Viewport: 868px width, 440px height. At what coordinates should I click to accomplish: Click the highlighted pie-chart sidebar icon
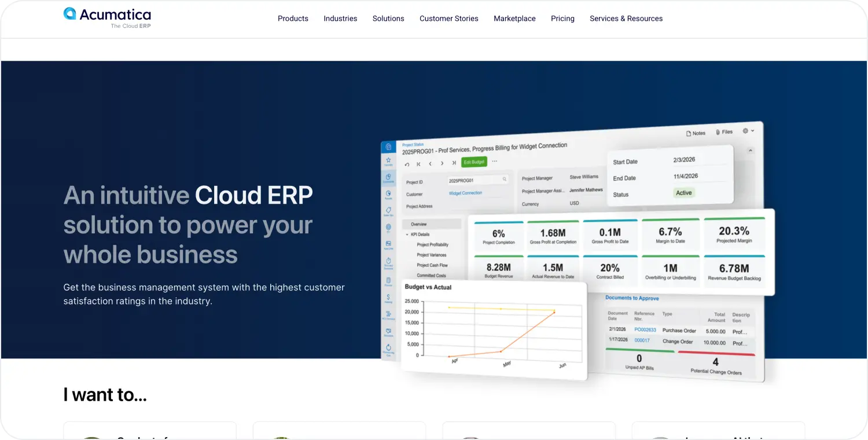pos(388,178)
